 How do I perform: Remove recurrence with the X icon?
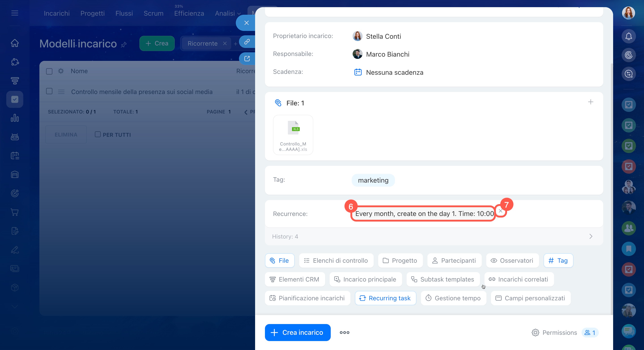(x=501, y=211)
